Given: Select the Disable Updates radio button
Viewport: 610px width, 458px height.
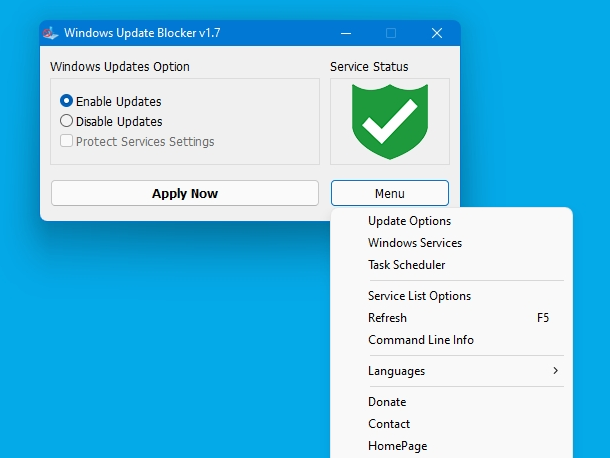Looking at the screenshot, I should coord(67,121).
